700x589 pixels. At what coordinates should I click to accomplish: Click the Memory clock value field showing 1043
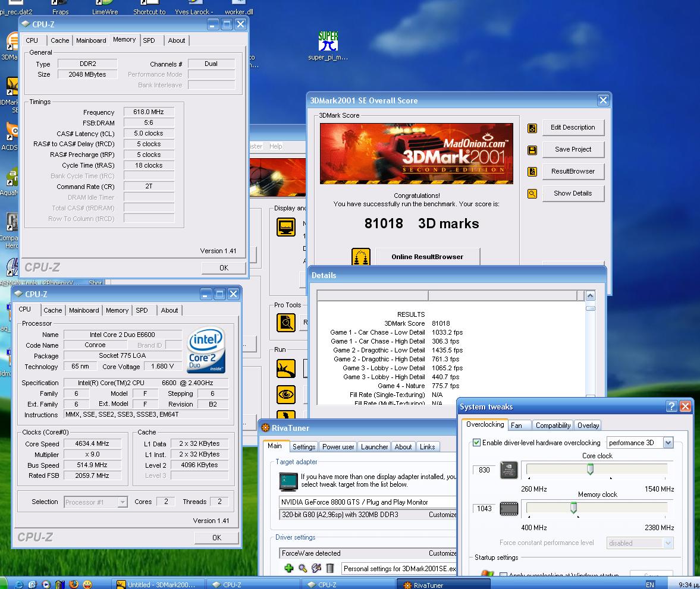tap(484, 509)
